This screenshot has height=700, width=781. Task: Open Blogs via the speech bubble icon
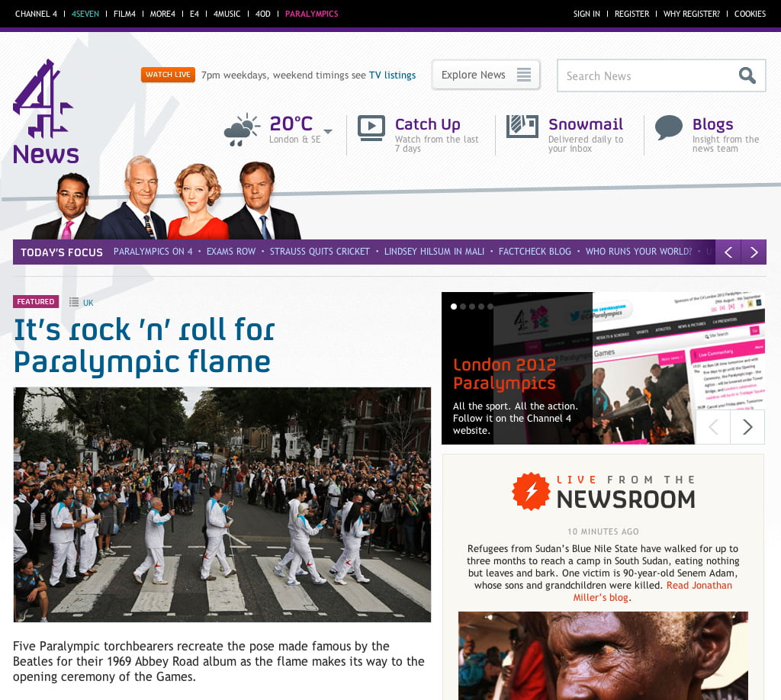(669, 128)
